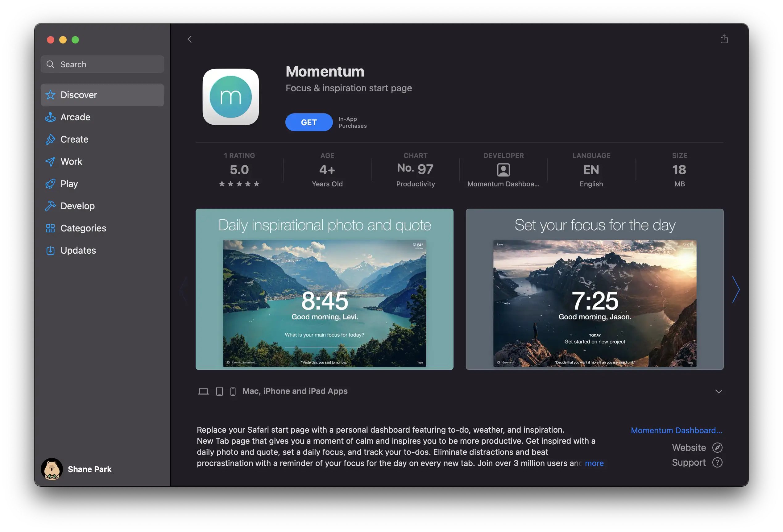The image size is (783, 532).
Task: Open the Momentum Dashboard developer link
Action: 676,430
